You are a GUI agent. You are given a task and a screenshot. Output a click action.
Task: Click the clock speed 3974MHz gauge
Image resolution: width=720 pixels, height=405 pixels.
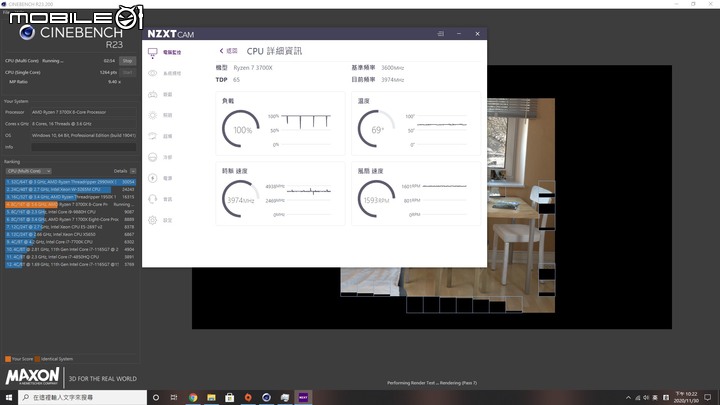pyautogui.click(x=241, y=199)
